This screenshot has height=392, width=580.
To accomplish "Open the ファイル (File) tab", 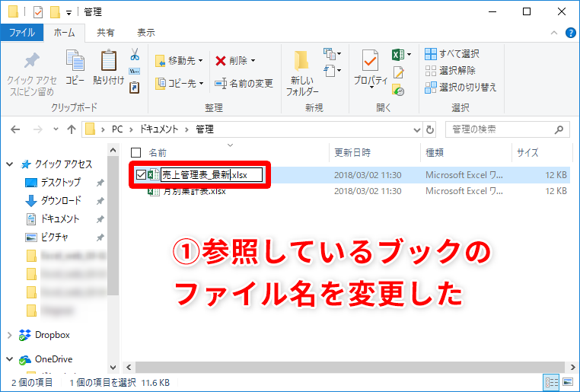I will [22, 33].
